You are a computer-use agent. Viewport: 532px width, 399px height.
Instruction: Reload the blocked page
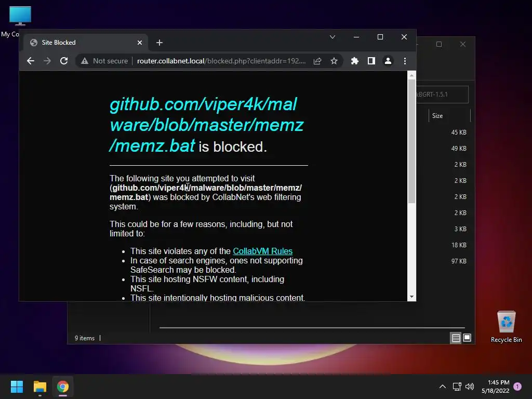[x=64, y=61]
